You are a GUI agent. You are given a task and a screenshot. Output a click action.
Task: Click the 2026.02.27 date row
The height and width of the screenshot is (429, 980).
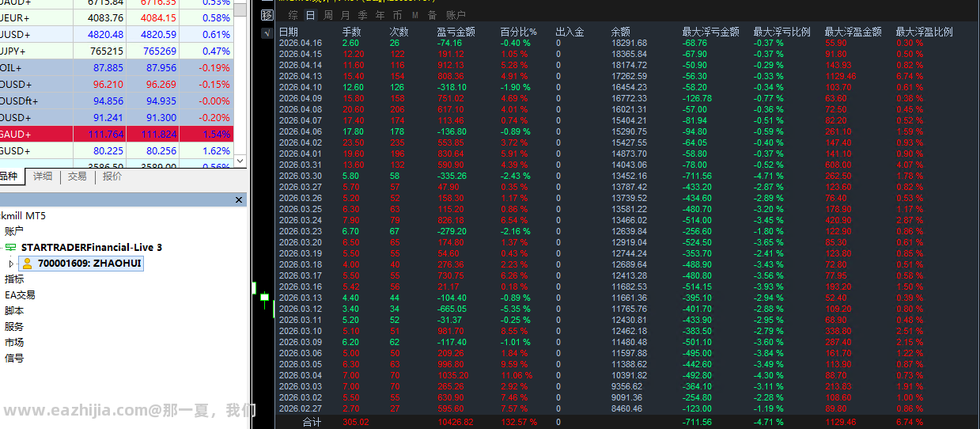click(301, 408)
